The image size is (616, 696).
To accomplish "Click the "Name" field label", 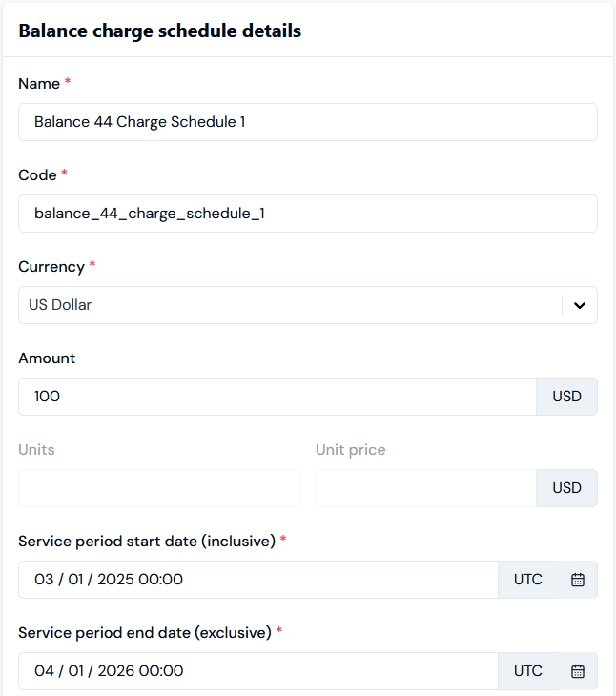I will coord(38,84).
